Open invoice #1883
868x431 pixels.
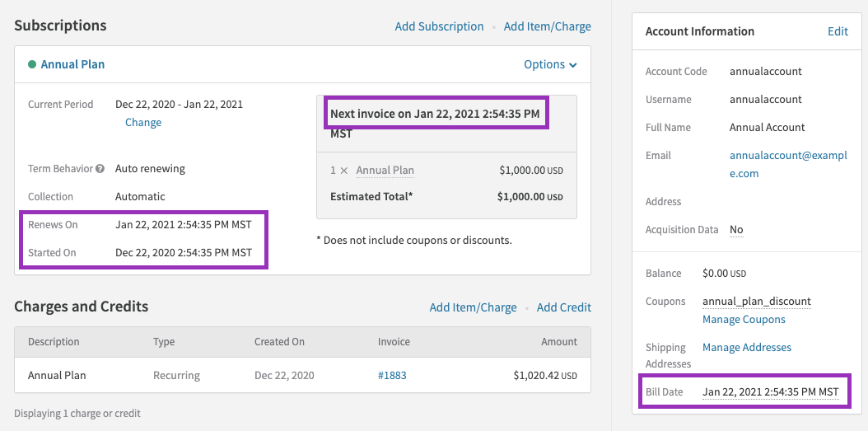coord(392,376)
